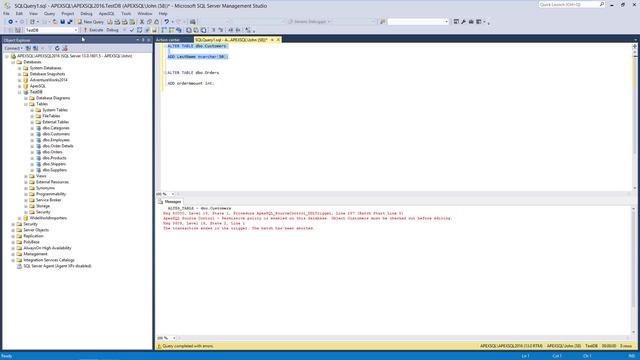Image resolution: width=640 pixels, height=360 pixels.
Task: Select the Programmability folder
Action: (51, 194)
